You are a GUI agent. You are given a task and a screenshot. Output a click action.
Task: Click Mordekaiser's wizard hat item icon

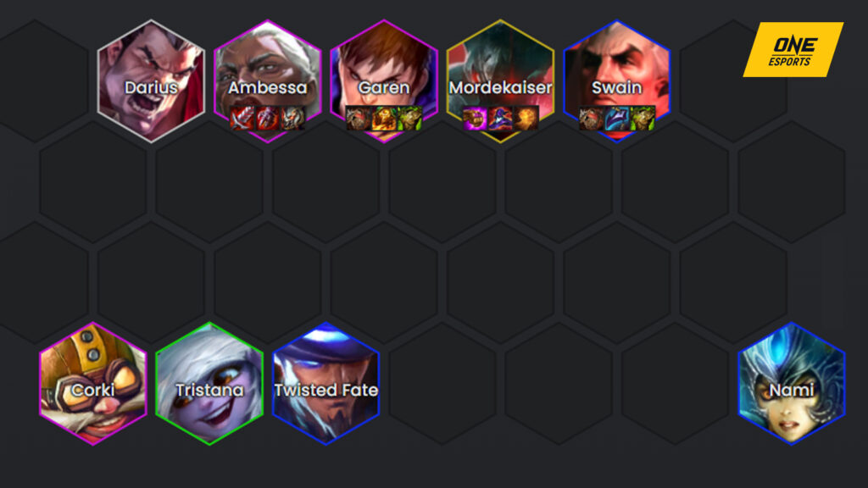[x=500, y=119]
